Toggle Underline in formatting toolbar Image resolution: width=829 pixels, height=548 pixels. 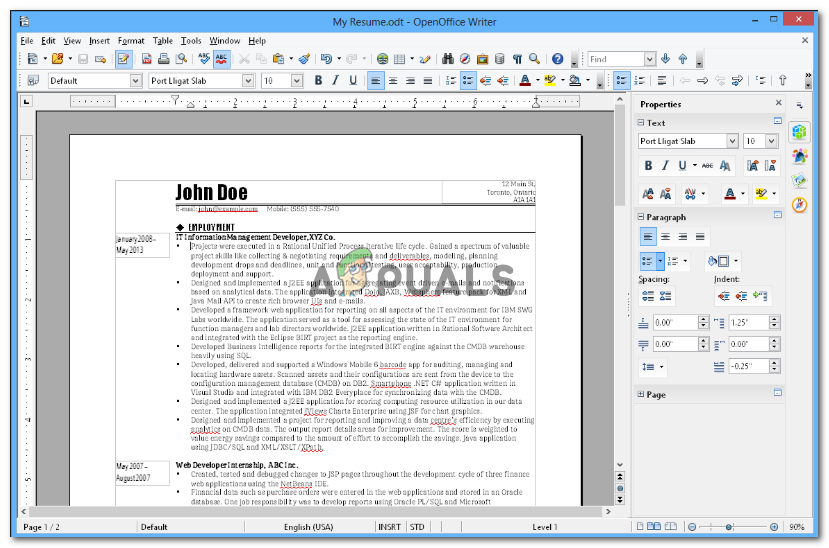[x=353, y=81]
